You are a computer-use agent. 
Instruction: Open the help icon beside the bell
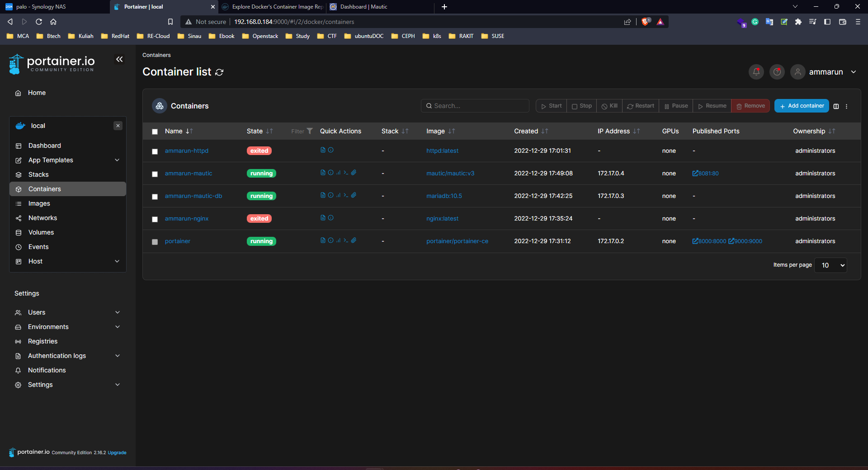pos(777,72)
